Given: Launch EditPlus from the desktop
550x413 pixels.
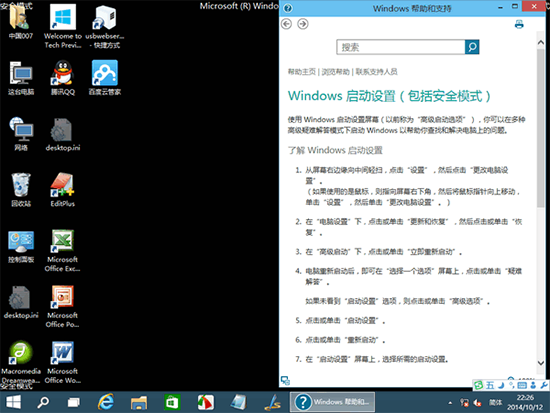Looking at the screenshot, I should pos(63,190).
